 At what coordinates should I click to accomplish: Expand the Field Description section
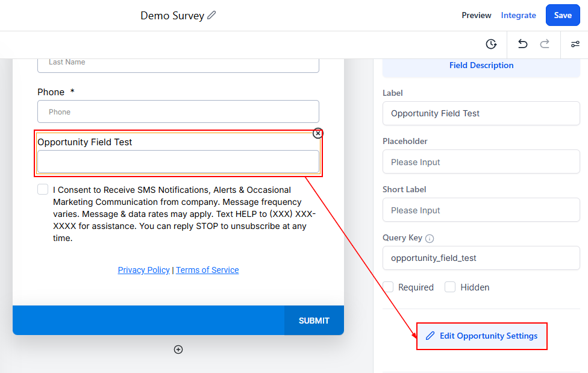[481, 65]
